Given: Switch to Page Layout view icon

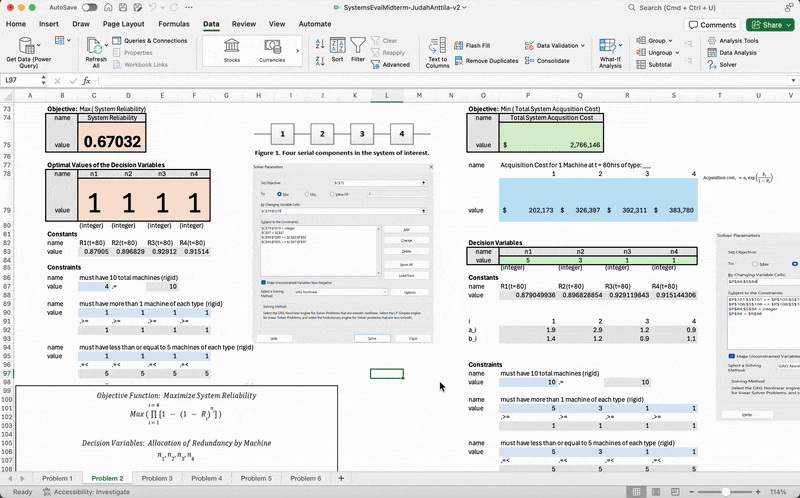Looking at the screenshot, I should pyautogui.click(x=656, y=492).
